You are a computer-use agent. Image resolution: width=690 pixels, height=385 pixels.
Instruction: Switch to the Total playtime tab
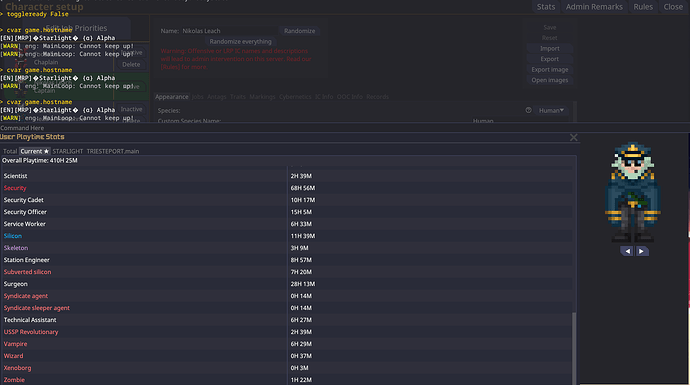click(x=10, y=151)
